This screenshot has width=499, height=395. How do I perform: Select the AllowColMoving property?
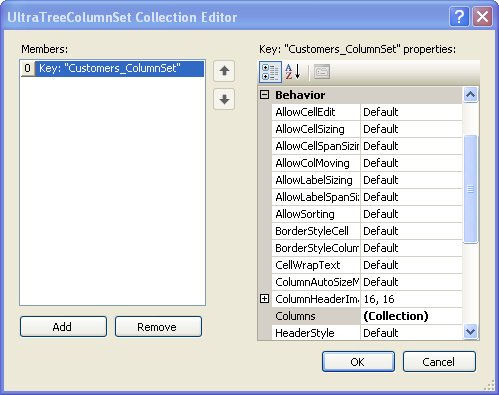[316, 163]
